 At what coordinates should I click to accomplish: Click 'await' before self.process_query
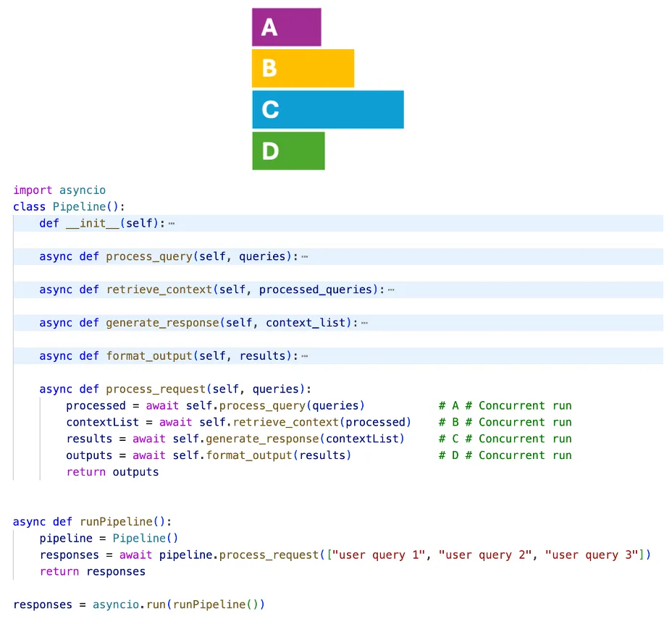coord(162,406)
